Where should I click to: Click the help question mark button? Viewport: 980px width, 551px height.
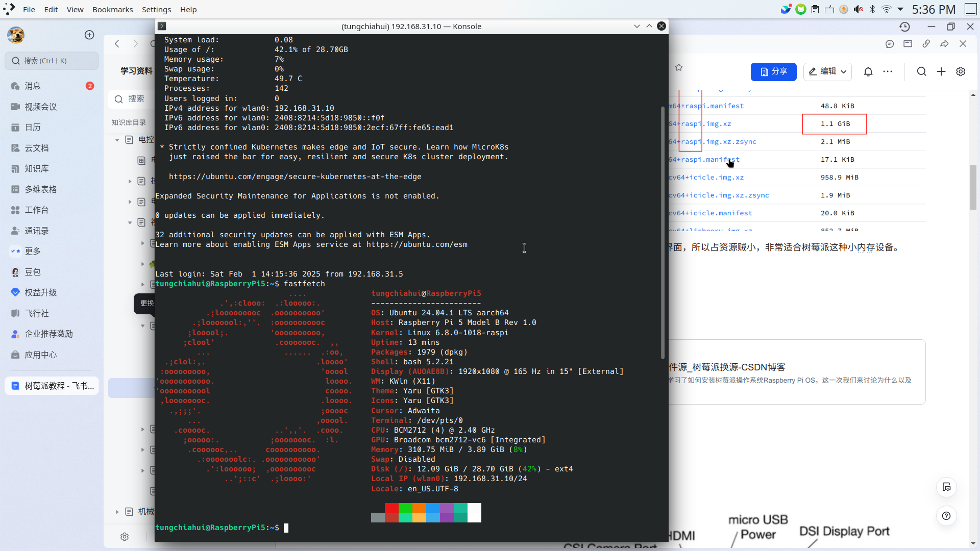click(x=946, y=516)
